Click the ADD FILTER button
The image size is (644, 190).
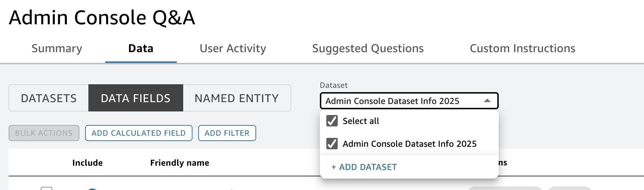click(x=227, y=133)
